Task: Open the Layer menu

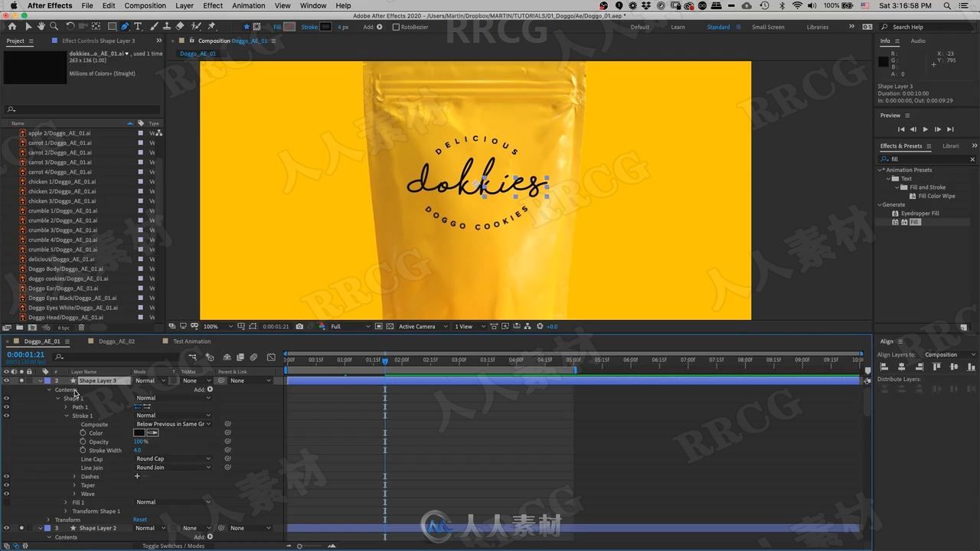Action: coord(185,5)
